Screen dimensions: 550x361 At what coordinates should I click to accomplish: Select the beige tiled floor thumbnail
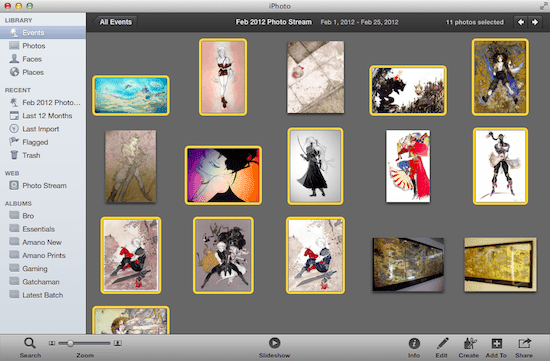click(x=315, y=77)
